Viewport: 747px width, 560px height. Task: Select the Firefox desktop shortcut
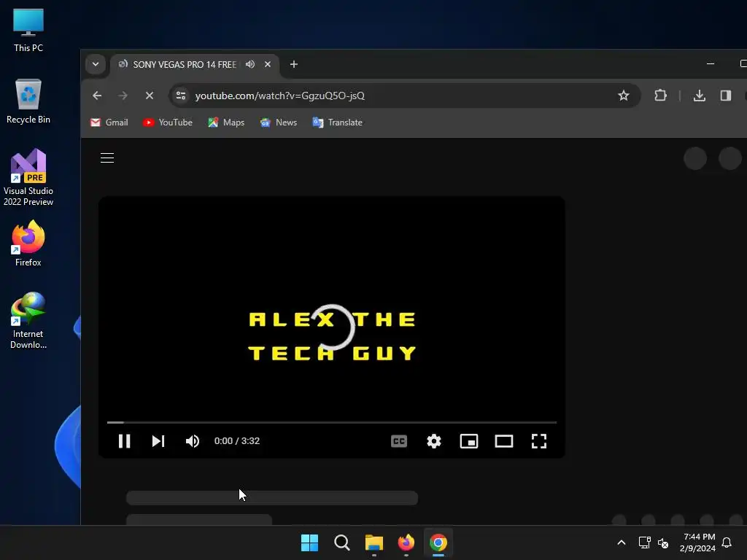point(28,244)
